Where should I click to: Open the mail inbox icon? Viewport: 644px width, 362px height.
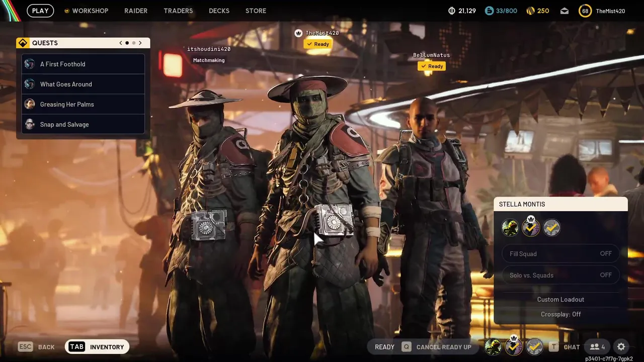click(565, 11)
